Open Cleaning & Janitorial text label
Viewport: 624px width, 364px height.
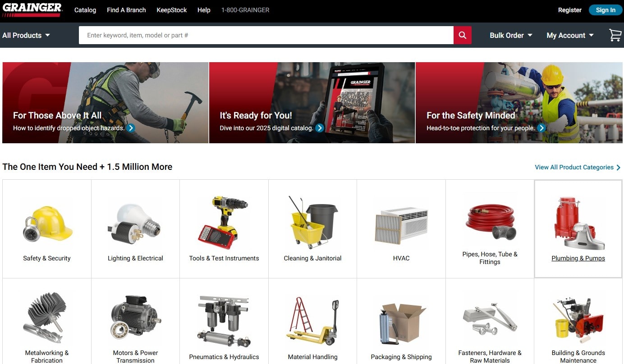tap(312, 258)
